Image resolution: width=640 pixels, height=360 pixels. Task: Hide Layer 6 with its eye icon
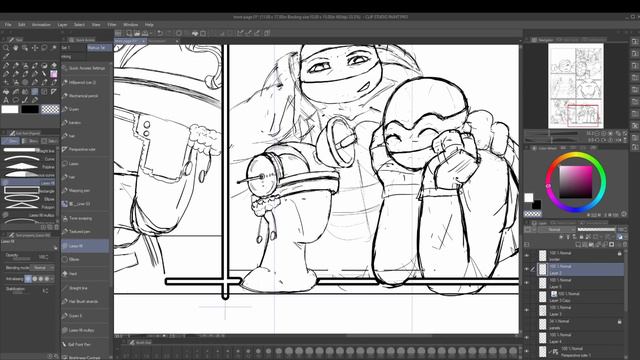point(527,283)
